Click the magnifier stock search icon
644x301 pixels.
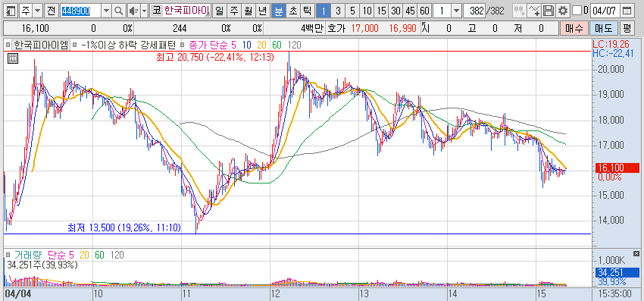(119, 11)
